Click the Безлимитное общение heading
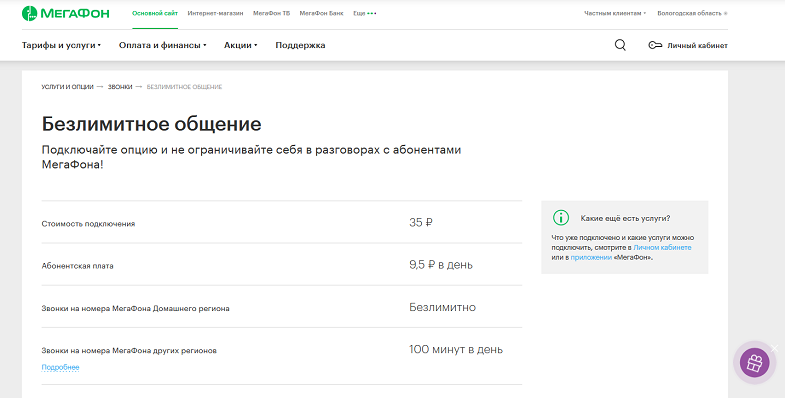Image resolution: width=785 pixels, height=398 pixels. 151,124
